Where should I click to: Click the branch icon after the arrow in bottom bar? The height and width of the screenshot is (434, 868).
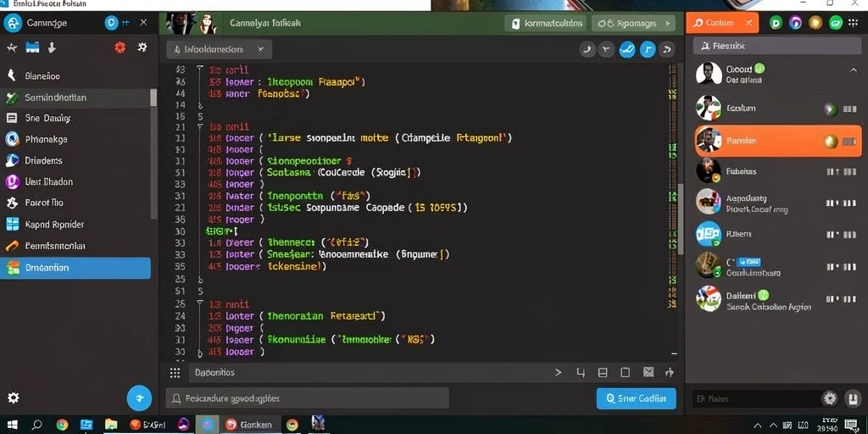coord(581,373)
